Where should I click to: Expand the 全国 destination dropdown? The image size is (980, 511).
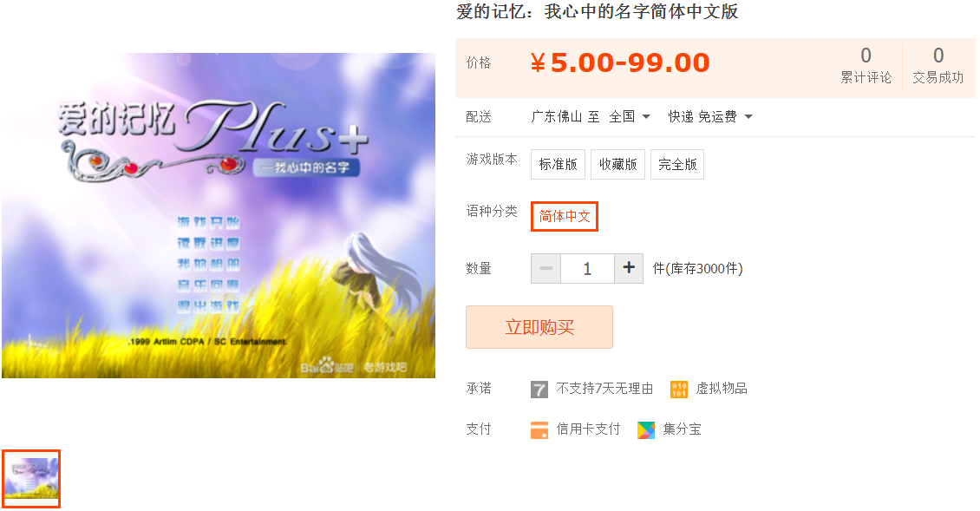[630, 116]
